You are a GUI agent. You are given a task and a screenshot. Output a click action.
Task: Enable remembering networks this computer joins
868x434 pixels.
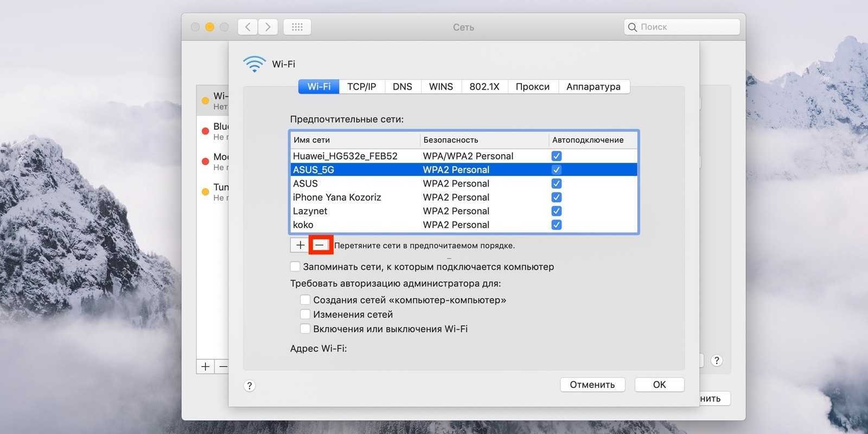pos(295,266)
